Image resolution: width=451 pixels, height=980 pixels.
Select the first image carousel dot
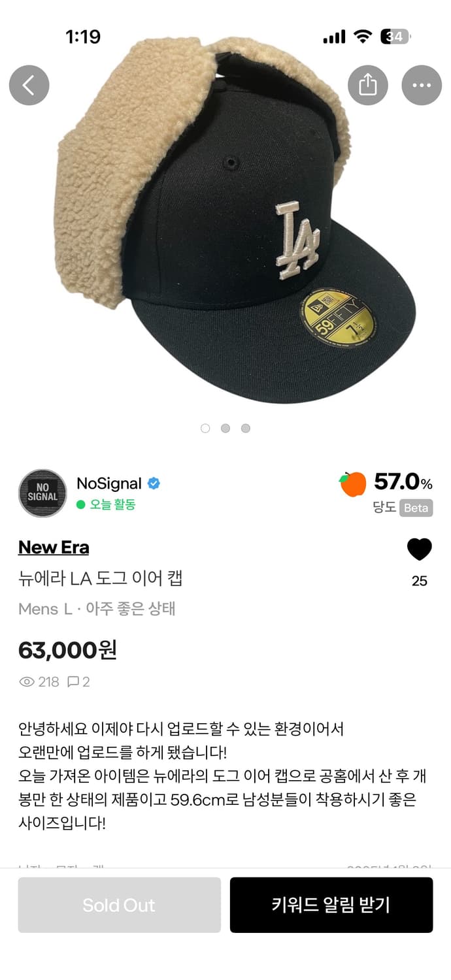point(205,428)
